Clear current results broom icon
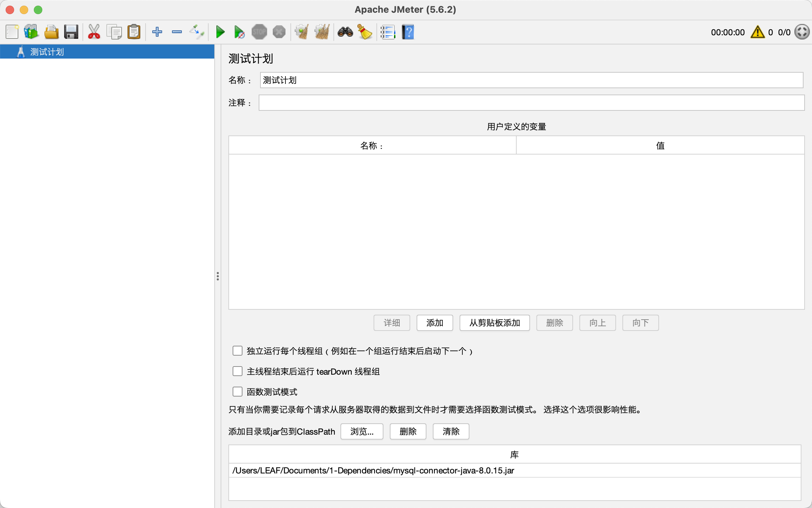The height and width of the screenshot is (508, 812). click(302, 32)
